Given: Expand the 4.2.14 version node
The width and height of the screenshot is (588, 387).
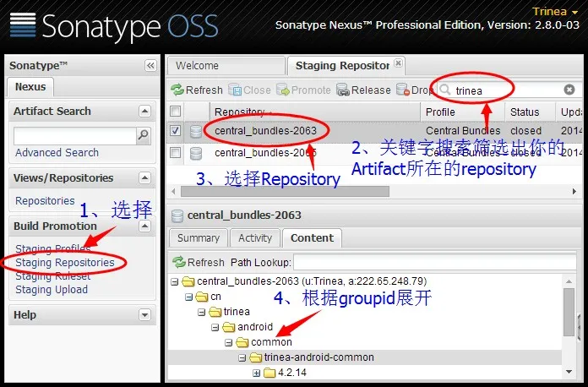Looking at the screenshot, I should [x=256, y=373].
